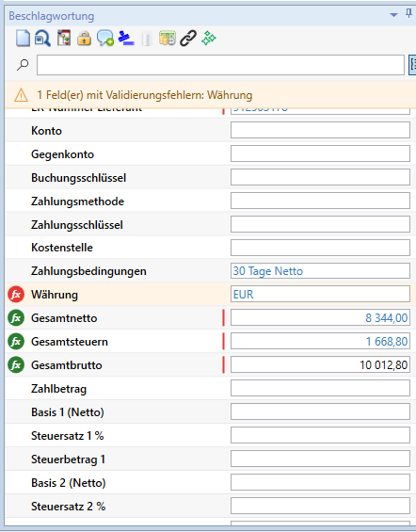
Task: Click the workflow diagram toolbar icon
Action: coord(64,38)
